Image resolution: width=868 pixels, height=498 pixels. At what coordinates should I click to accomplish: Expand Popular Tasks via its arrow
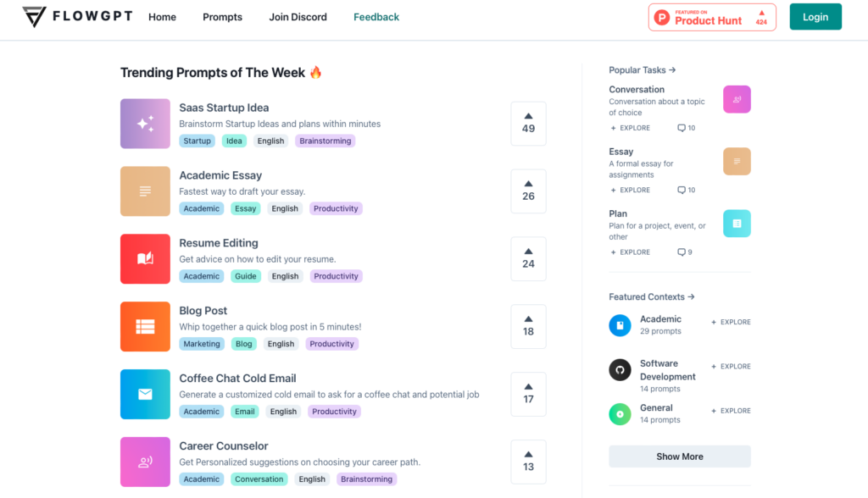click(x=672, y=69)
